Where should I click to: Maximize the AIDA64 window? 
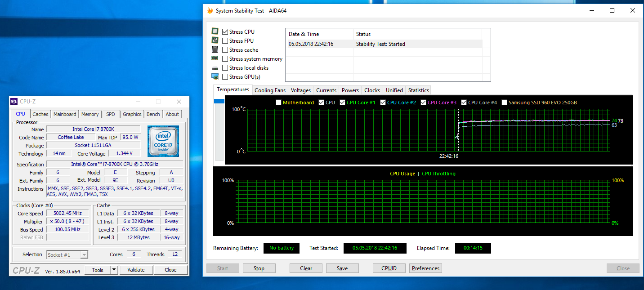click(x=612, y=10)
